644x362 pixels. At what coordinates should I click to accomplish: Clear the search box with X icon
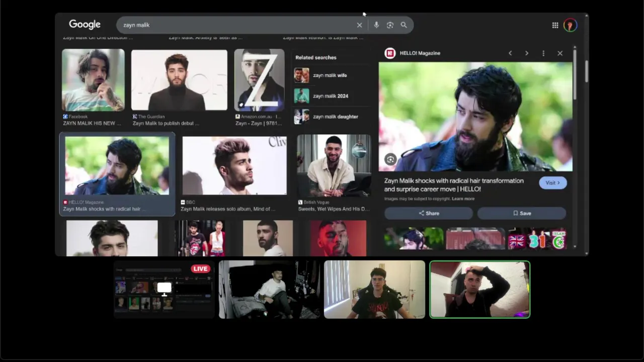[x=359, y=25]
